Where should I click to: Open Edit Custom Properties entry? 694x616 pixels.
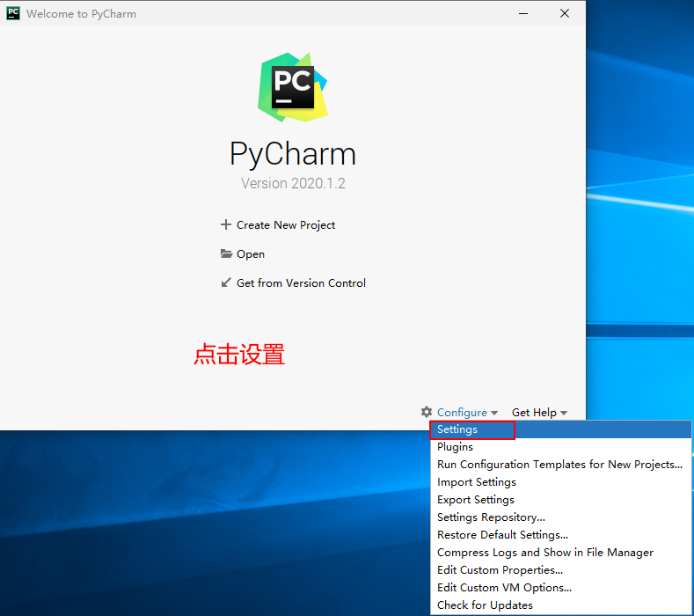coord(561,570)
